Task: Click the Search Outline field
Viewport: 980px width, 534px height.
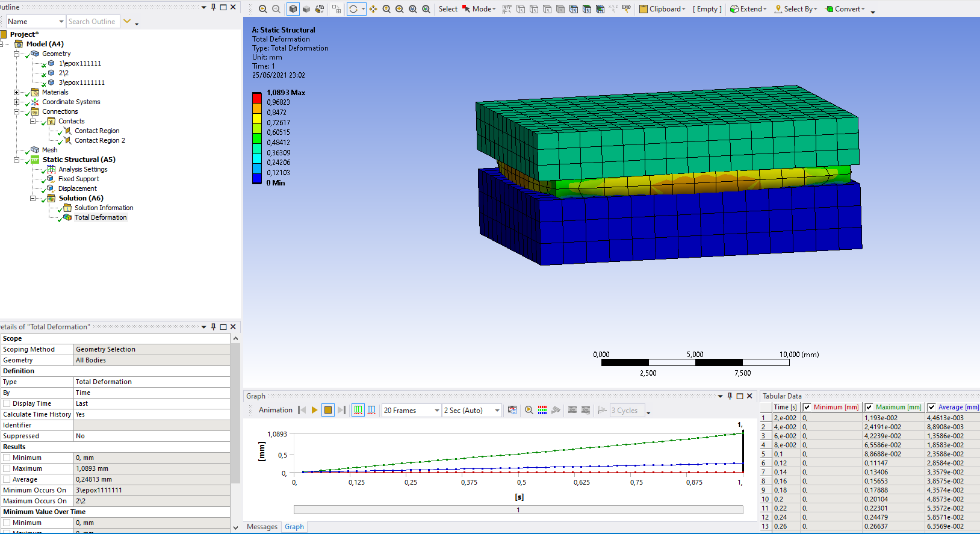Action: pos(93,22)
